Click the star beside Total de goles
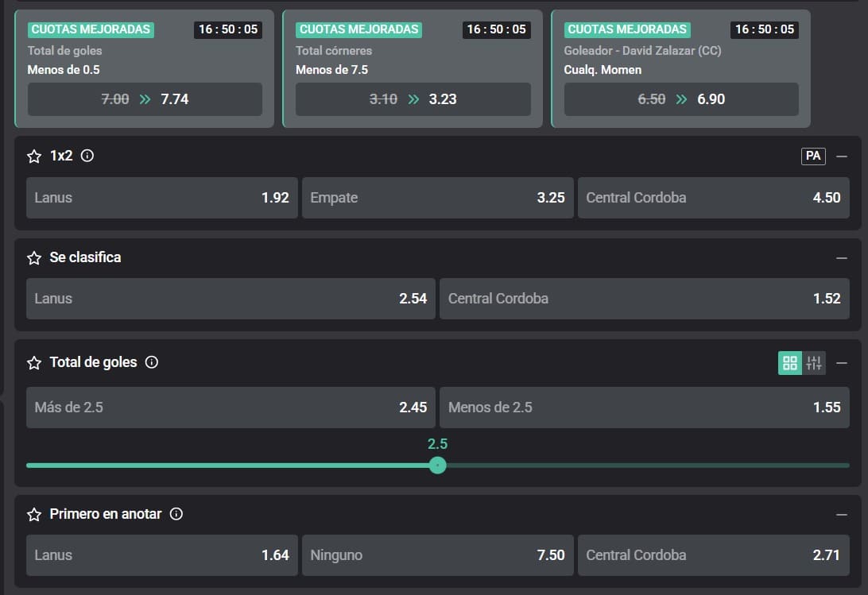The image size is (868, 595). point(34,363)
